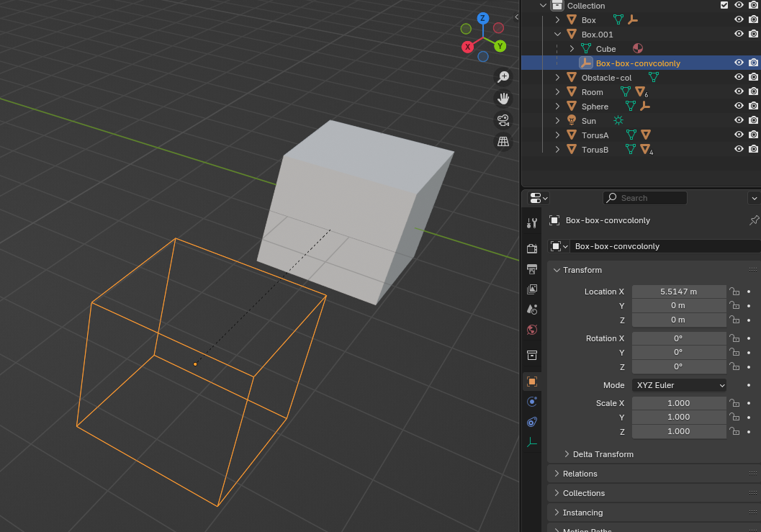Screen dimensions: 761x532
Task: Click the properties Search field
Action: tap(645, 198)
